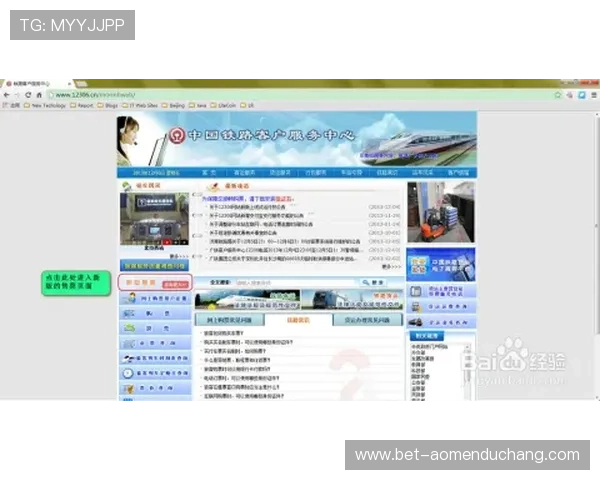Open the Chrome three-line menu icon
600x480 pixels.
pos(594,95)
